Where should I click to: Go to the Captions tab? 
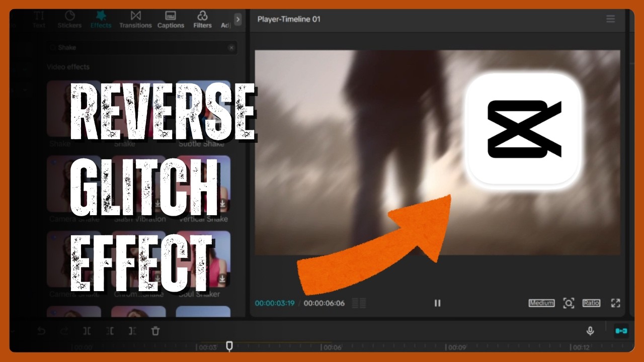click(x=171, y=20)
